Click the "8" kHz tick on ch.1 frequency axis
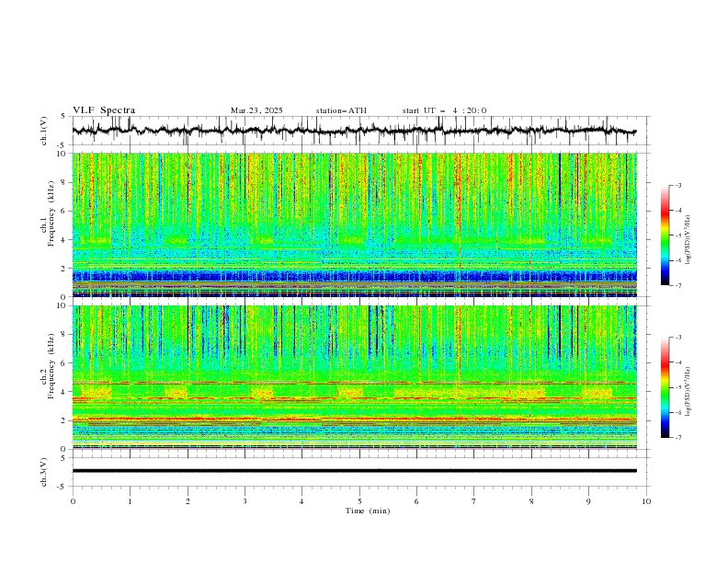The width and height of the screenshot is (728, 563). point(65,182)
